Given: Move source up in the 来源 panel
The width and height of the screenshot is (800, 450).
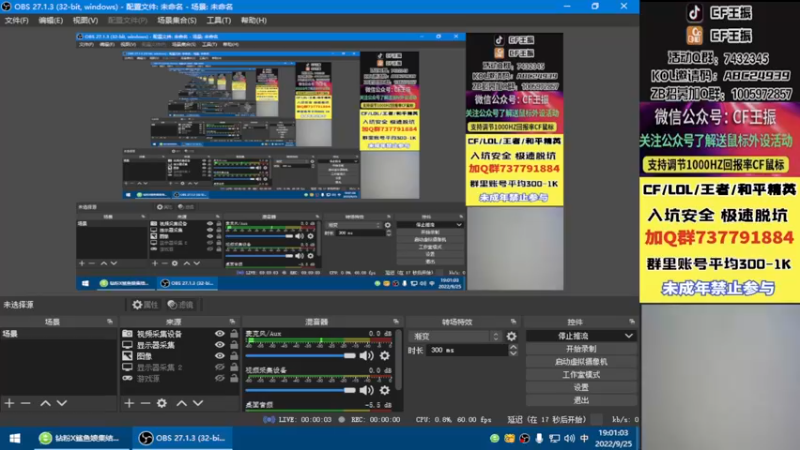Looking at the screenshot, I should click(x=182, y=403).
